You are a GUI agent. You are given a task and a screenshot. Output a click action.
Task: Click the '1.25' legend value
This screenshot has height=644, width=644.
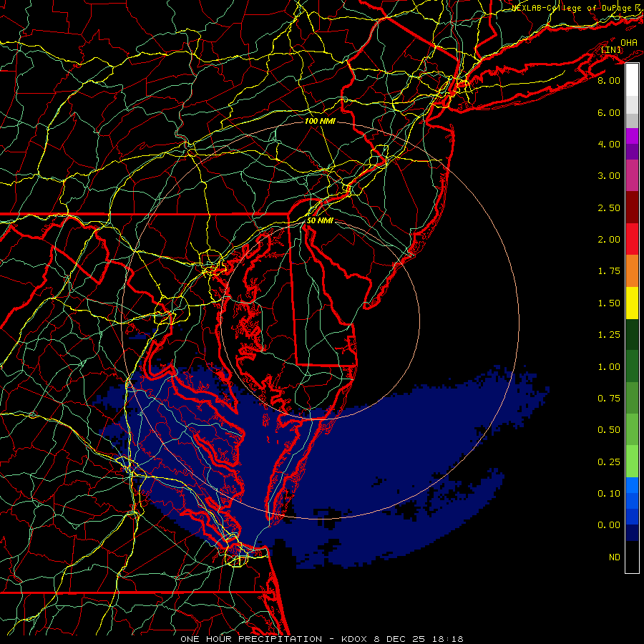(x=609, y=335)
